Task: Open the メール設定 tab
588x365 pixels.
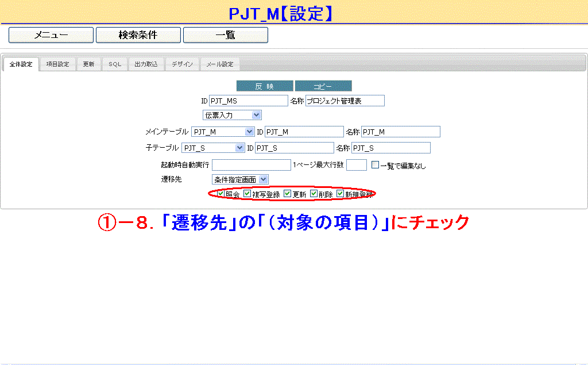Action: (x=219, y=64)
